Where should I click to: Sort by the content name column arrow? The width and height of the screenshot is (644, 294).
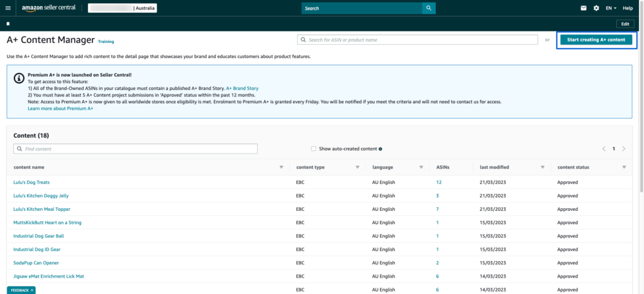tap(281, 167)
